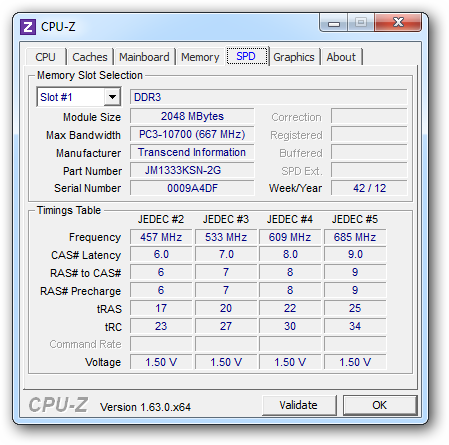
Task: Go to the Graphics tab
Action: pyautogui.click(x=294, y=57)
